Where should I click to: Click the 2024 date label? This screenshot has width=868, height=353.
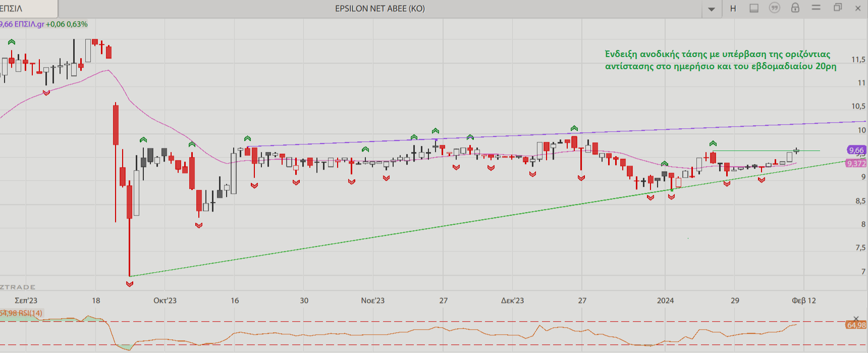click(x=665, y=300)
